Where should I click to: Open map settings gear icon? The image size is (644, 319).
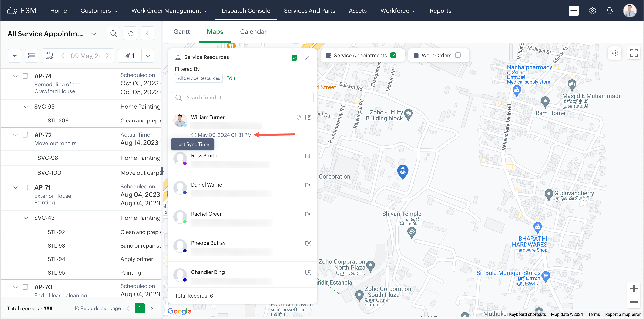click(x=614, y=53)
